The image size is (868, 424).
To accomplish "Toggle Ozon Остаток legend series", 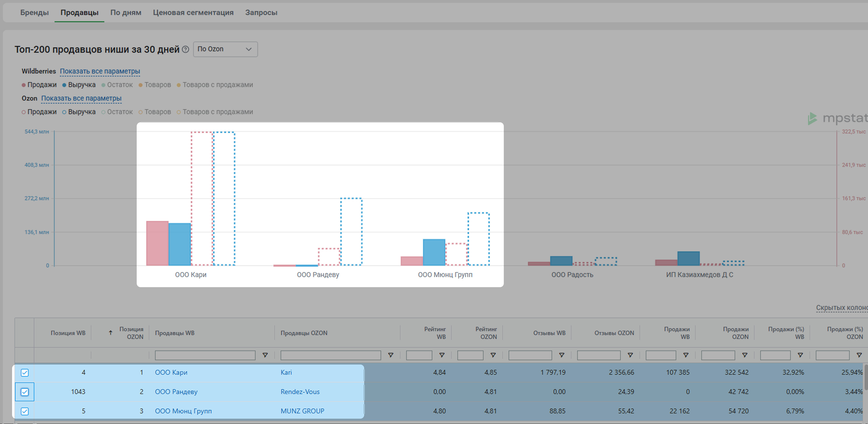I will point(117,112).
